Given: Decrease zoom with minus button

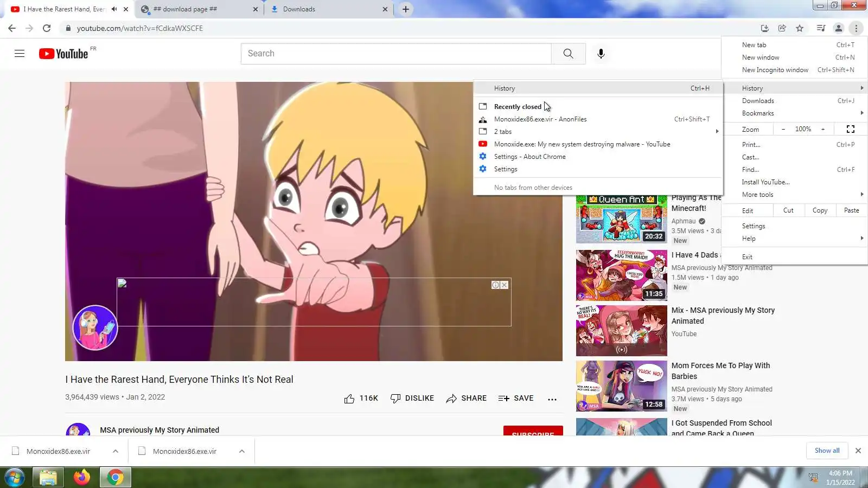Looking at the screenshot, I should 783,129.
